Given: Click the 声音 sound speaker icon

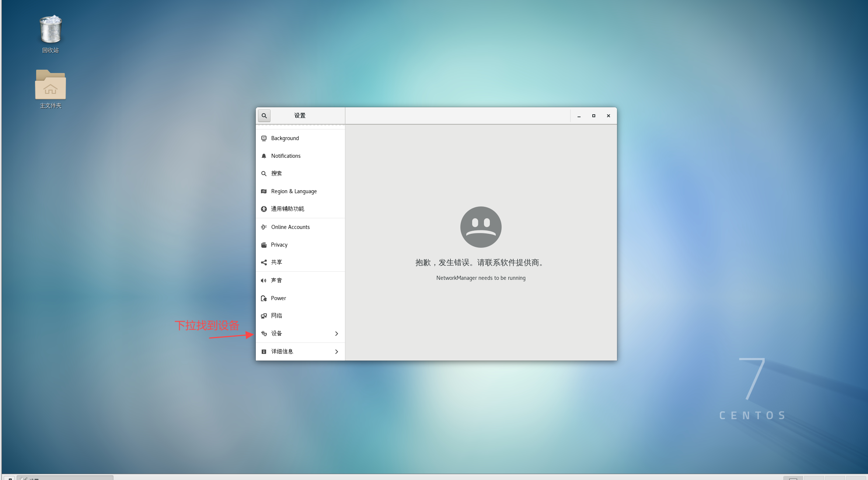Looking at the screenshot, I should (x=264, y=281).
